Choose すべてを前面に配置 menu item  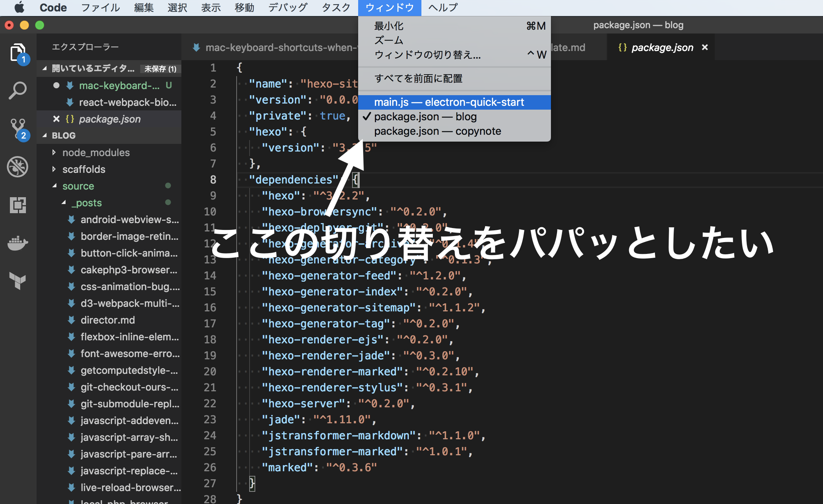tap(418, 78)
